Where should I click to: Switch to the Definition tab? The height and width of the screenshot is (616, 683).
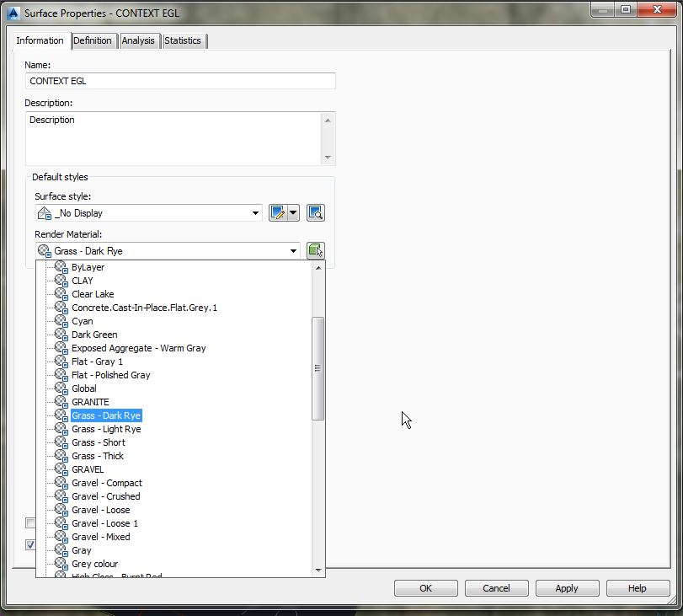point(93,40)
